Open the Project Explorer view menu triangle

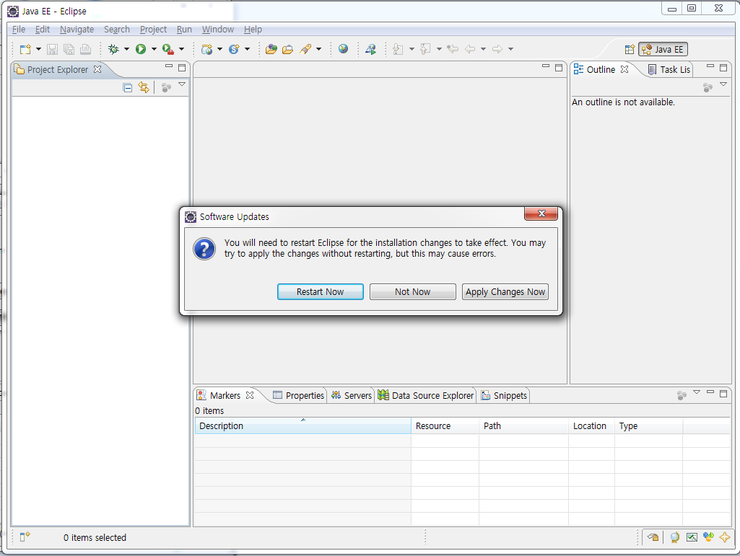(182, 85)
